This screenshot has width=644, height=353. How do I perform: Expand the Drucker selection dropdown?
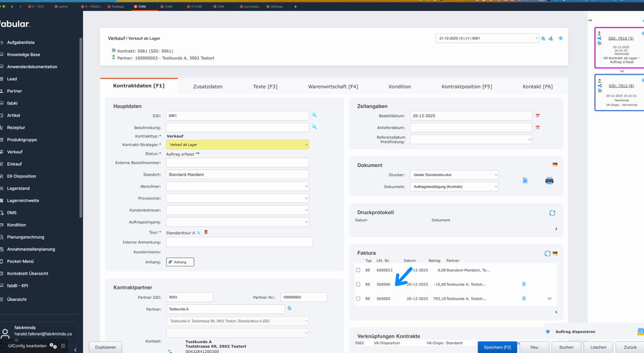(454, 175)
